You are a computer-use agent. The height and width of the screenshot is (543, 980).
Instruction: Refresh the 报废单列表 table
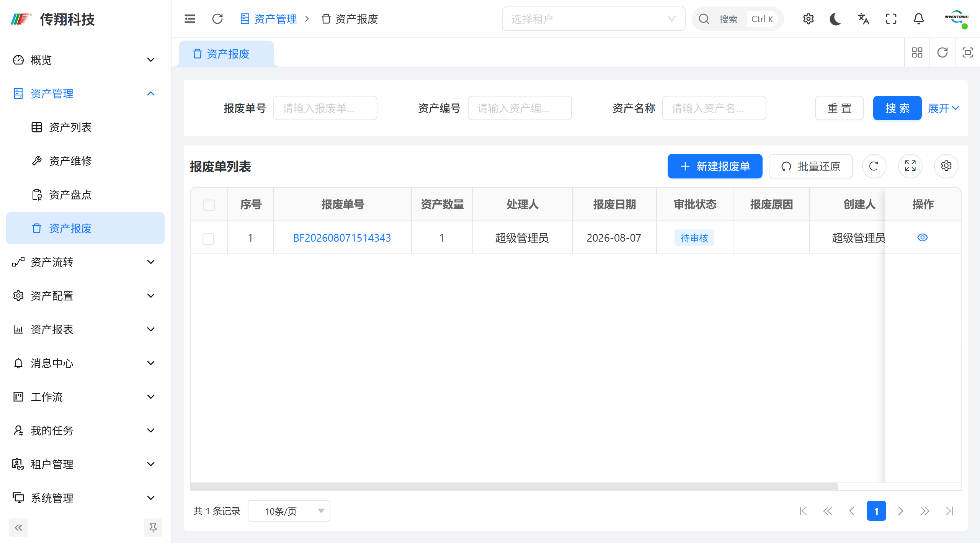(874, 166)
